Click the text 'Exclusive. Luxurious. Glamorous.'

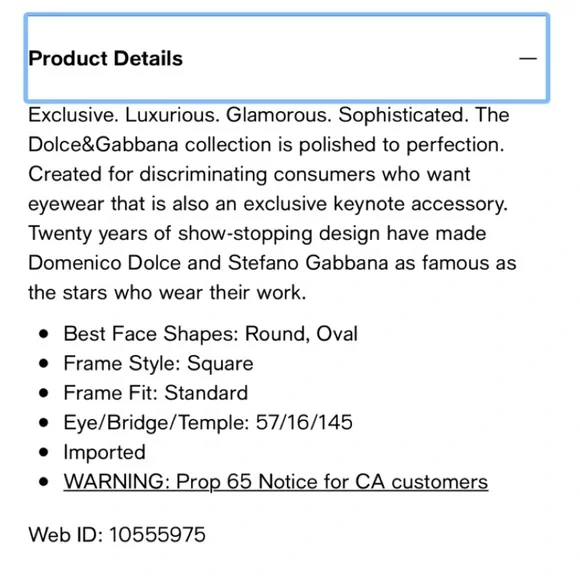click(x=180, y=115)
